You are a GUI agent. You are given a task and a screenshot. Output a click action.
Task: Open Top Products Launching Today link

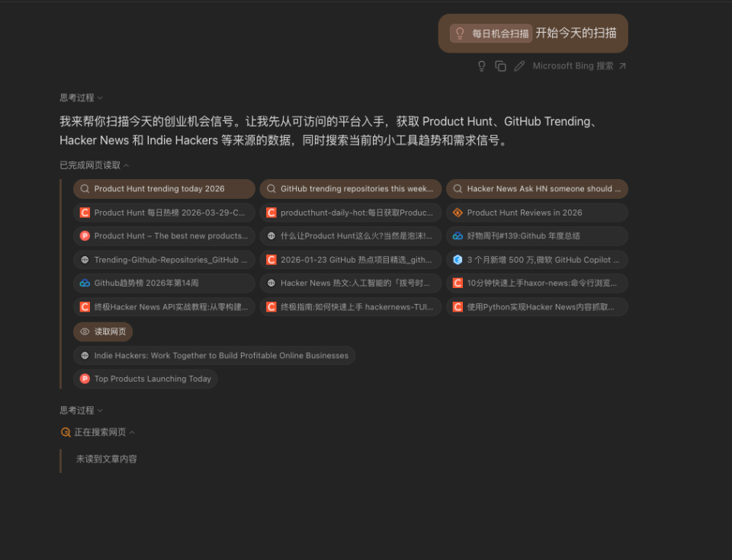(145, 379)
